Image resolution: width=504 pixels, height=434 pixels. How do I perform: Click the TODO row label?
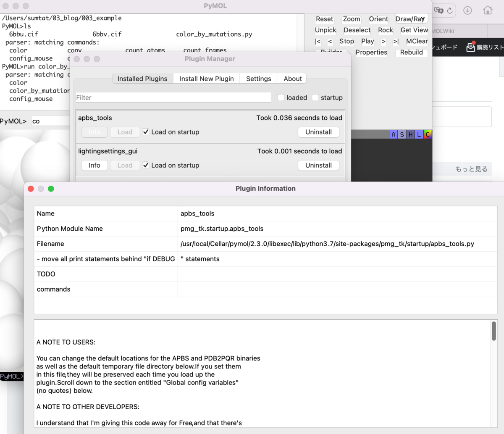pyautogui.click(x=46, y=274)
